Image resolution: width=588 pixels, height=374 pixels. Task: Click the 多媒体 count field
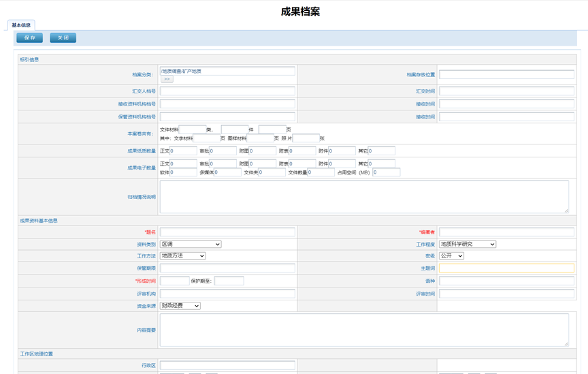[x=227, y=172]
